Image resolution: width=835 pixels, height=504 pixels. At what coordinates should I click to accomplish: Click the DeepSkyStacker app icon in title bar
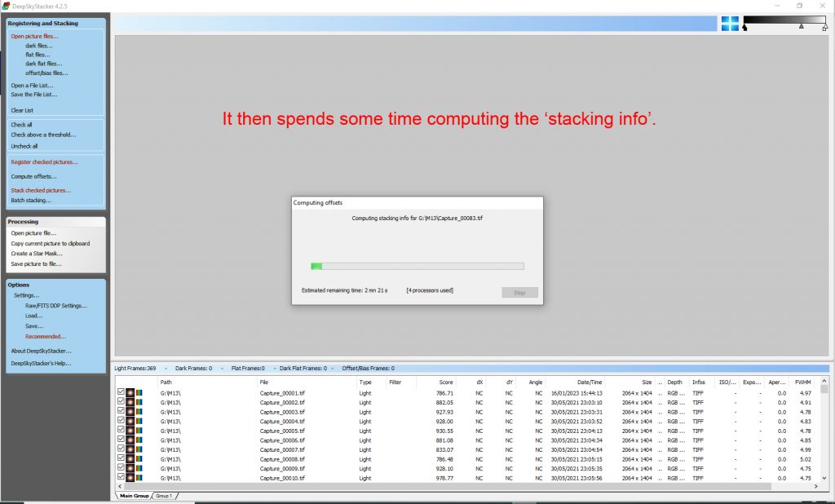click(6, 6)
